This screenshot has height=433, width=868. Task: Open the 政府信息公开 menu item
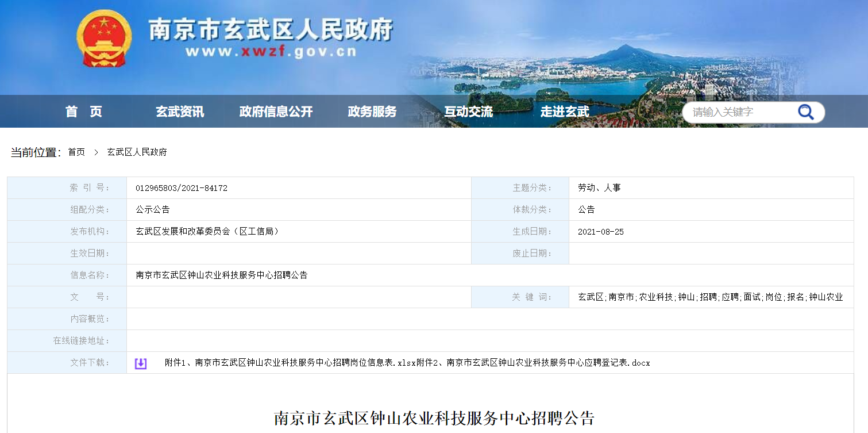(x=276, y=112)
